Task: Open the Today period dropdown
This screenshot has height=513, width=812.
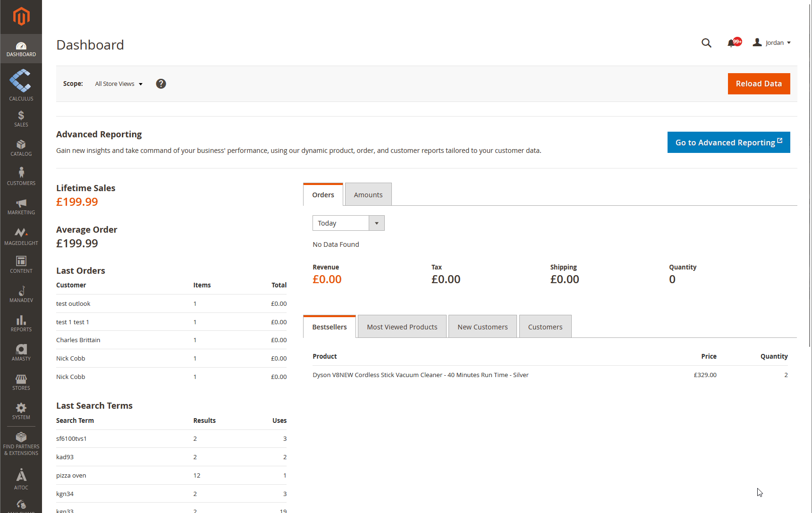Action: click(x=348, y=223)
